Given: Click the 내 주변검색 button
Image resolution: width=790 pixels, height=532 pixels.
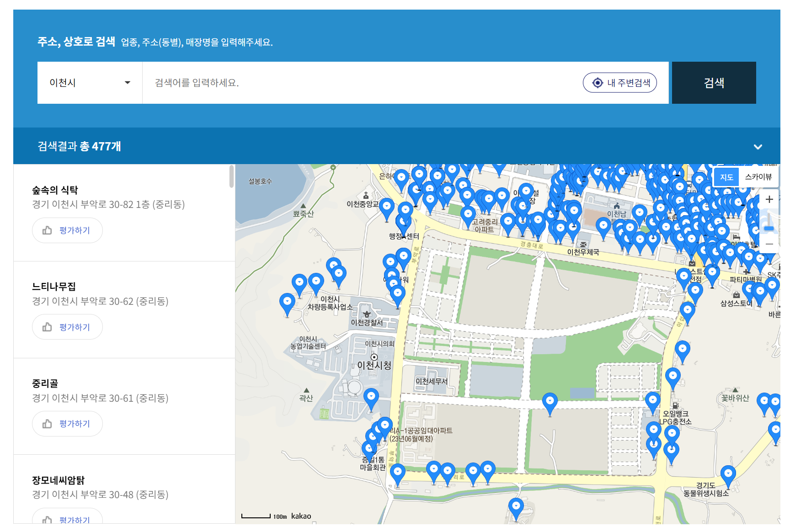Looking at the screenshot, I should 619,83.
